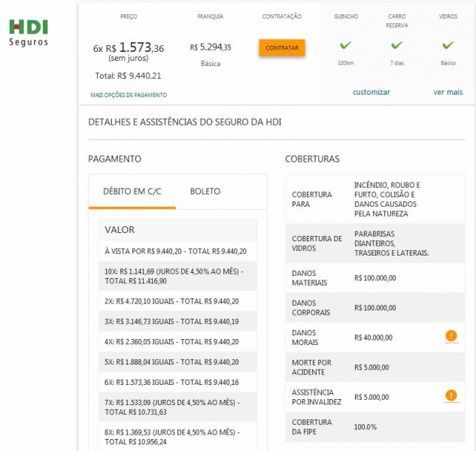
Task: Click the Vidros green checkmark
Action: (x=447, y=45)
